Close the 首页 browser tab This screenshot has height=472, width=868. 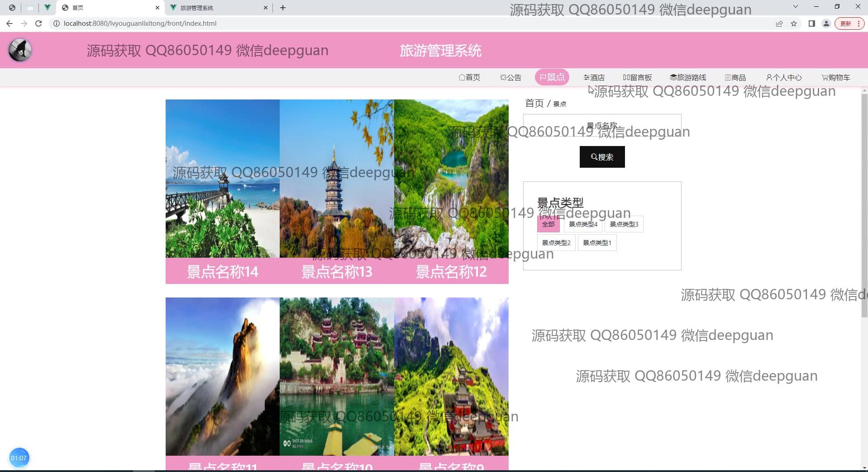pyautogui.click(x=157, y=8)
